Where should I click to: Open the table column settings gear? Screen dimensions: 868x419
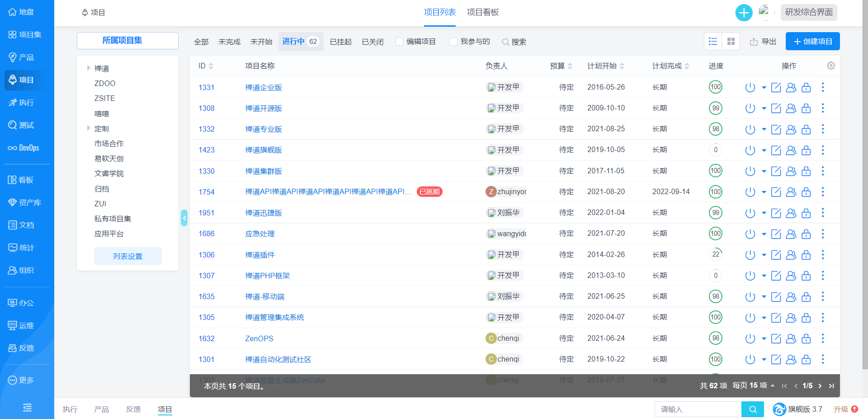click(x=831, y=66)
